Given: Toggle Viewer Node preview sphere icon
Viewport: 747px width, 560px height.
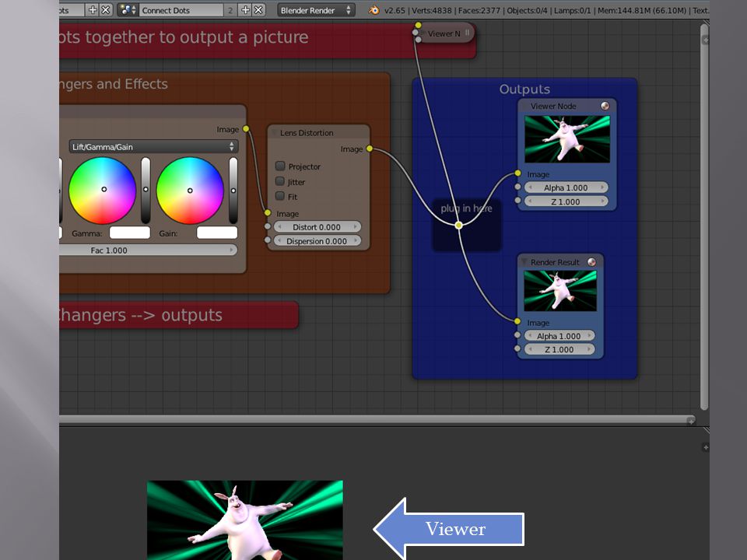Looking at the screenshot, I should 605,106.
